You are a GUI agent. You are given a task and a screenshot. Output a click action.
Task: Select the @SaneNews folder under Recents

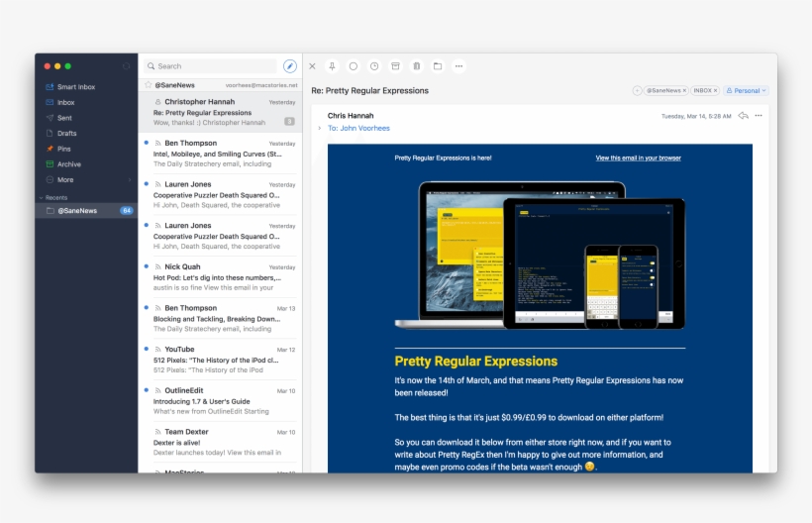pos(86,211)
